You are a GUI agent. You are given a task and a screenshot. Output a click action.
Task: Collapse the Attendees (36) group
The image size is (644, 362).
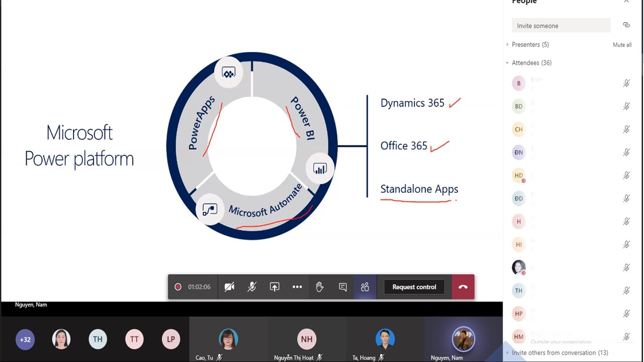tap(529, 63)
